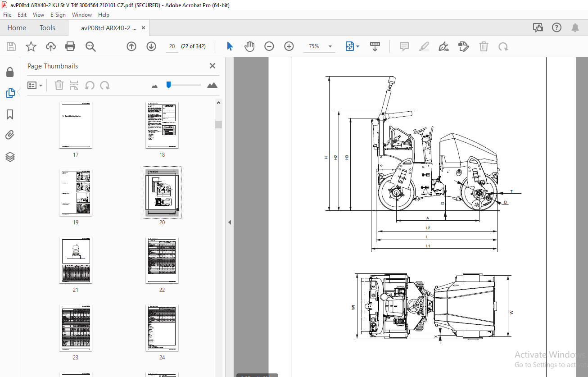
Task: Open Bookmarks panel in sidebar
Action: click(10, 114)
